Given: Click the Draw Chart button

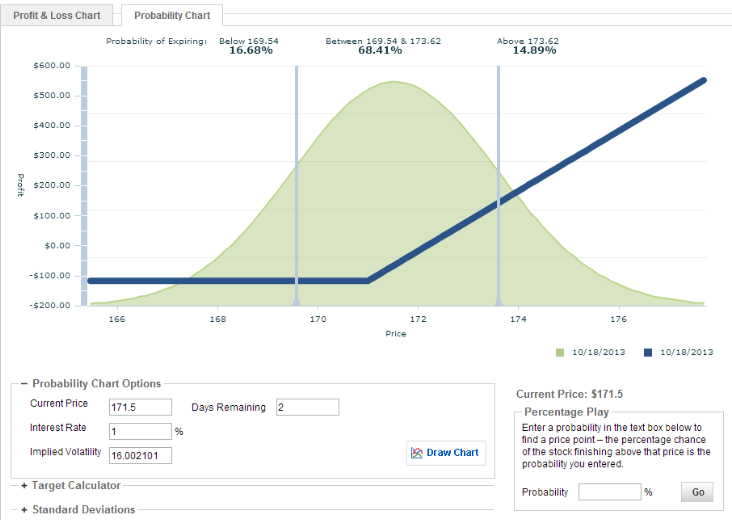Looking at the screenshot, I should pyautogui.click(x=452, y=452).
